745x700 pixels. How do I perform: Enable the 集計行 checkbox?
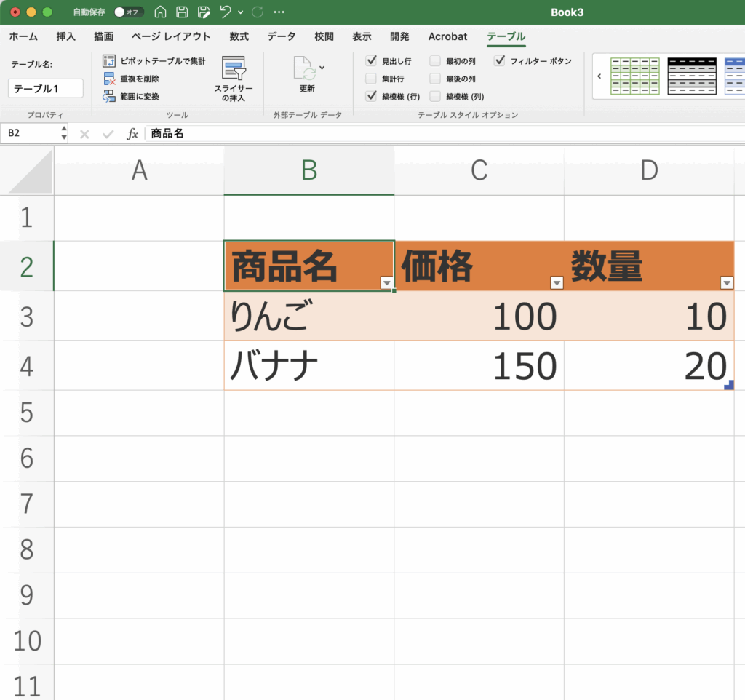[371, 79]
